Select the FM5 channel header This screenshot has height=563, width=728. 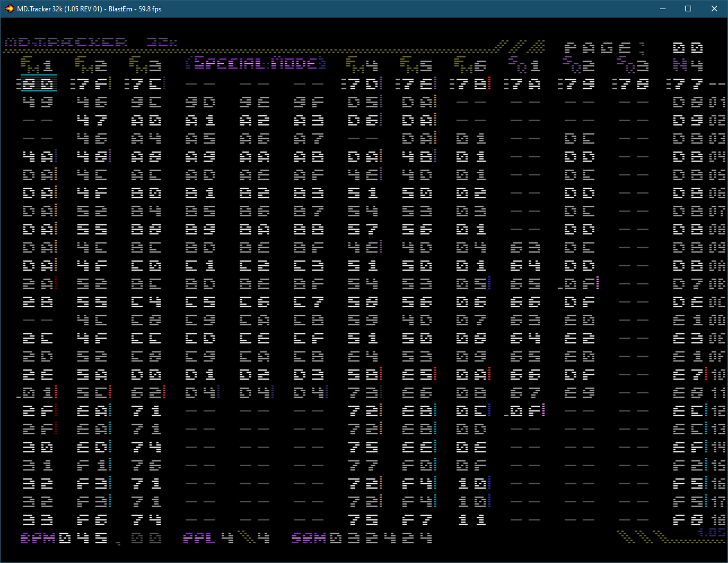coord(417,65)
